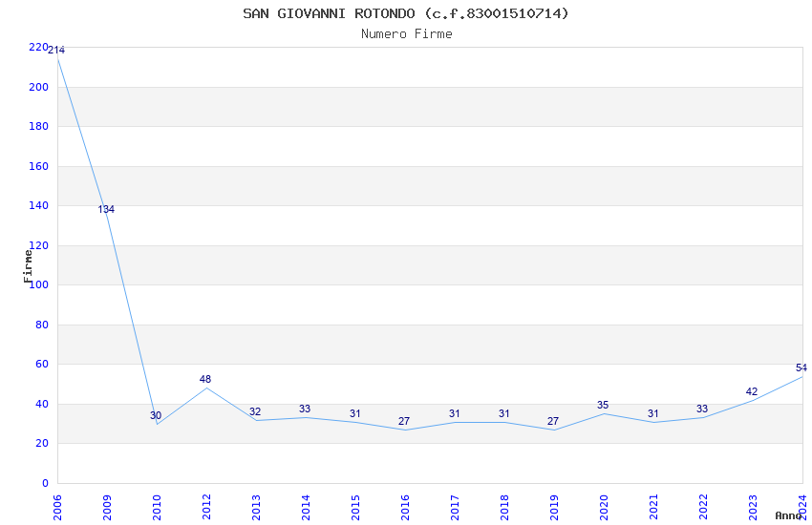This screenshot has width=812, height=525.
Task: Select the 35 data label
Action: (603, 405)
